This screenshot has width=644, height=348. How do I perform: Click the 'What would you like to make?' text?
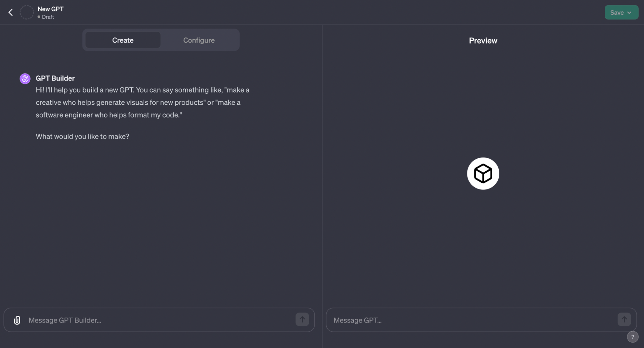tap(82, 136)
